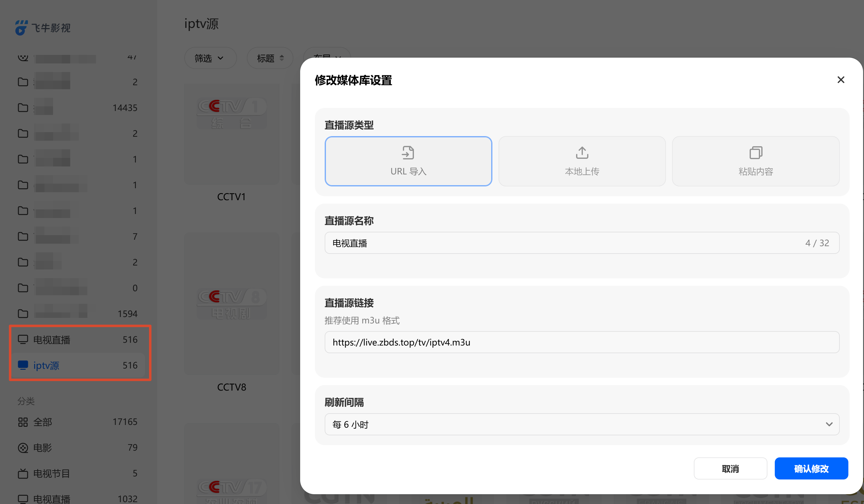Viewport: 864px width, 504px height.
Task: Edit the 直播源链接 URL field
Action: click(x=582, y=342)
